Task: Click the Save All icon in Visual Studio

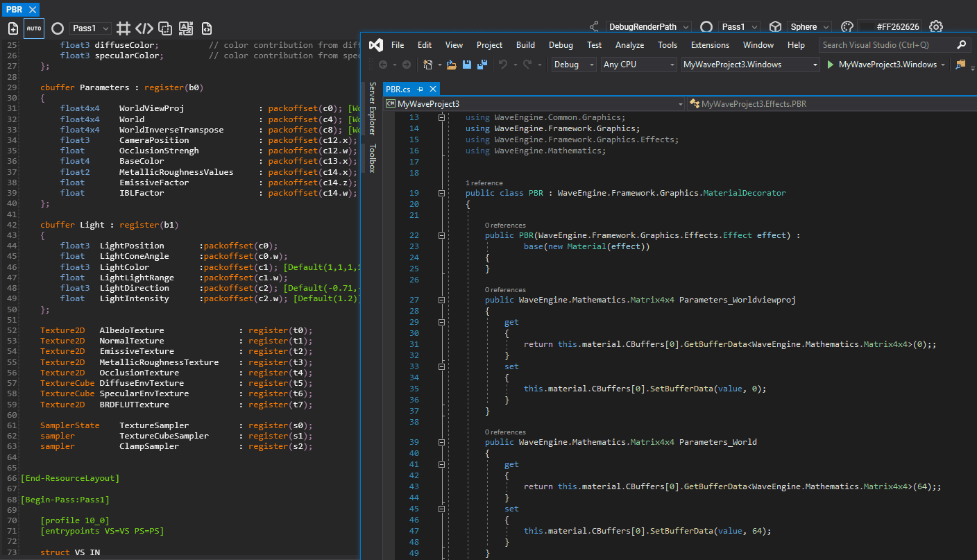Action: pos(482,65)
